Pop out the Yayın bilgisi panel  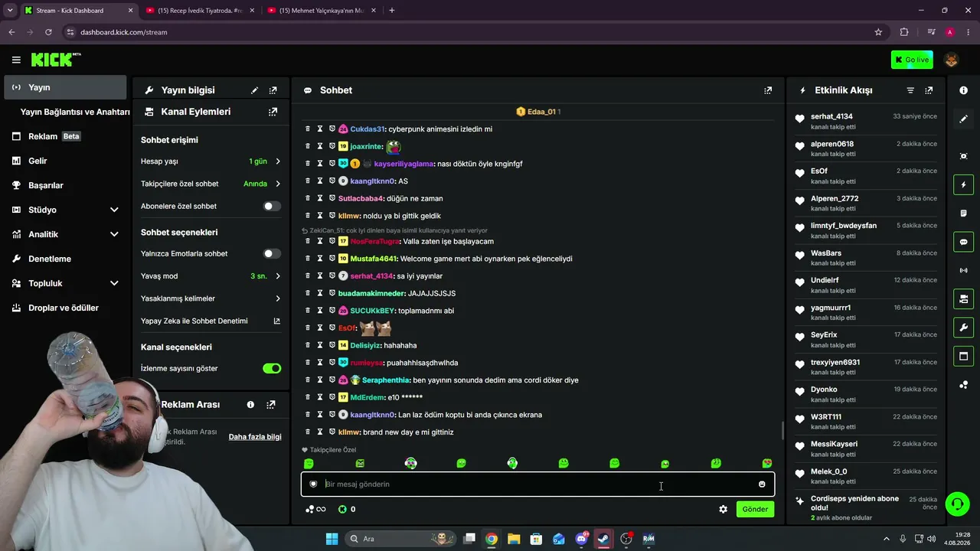273,90
